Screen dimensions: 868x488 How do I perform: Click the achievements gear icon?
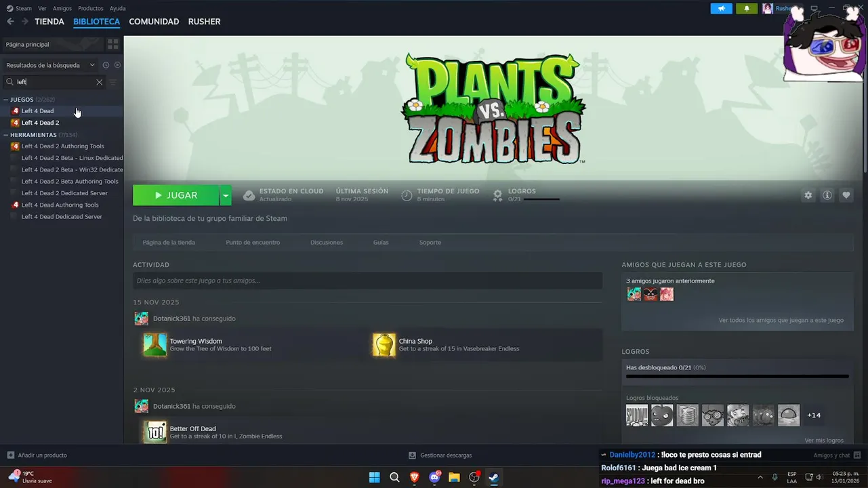tap(497, 195)
